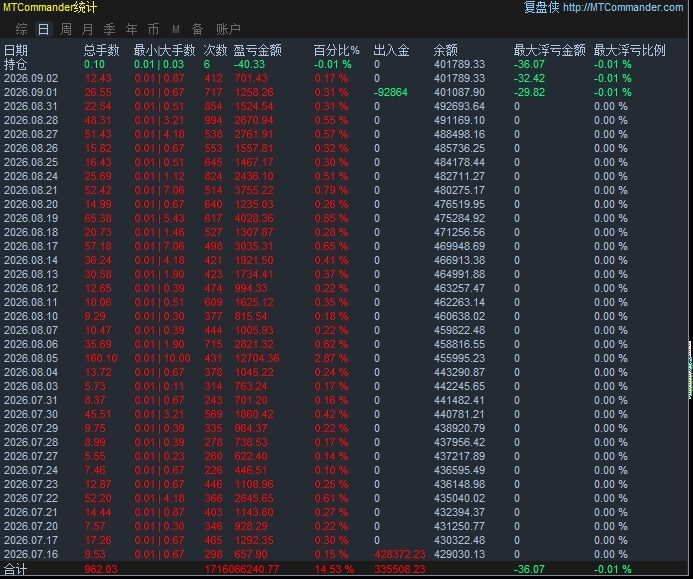This screenshot has height=579, width=693.
Task: Click lot total 25.69
Action: (98, 176)
